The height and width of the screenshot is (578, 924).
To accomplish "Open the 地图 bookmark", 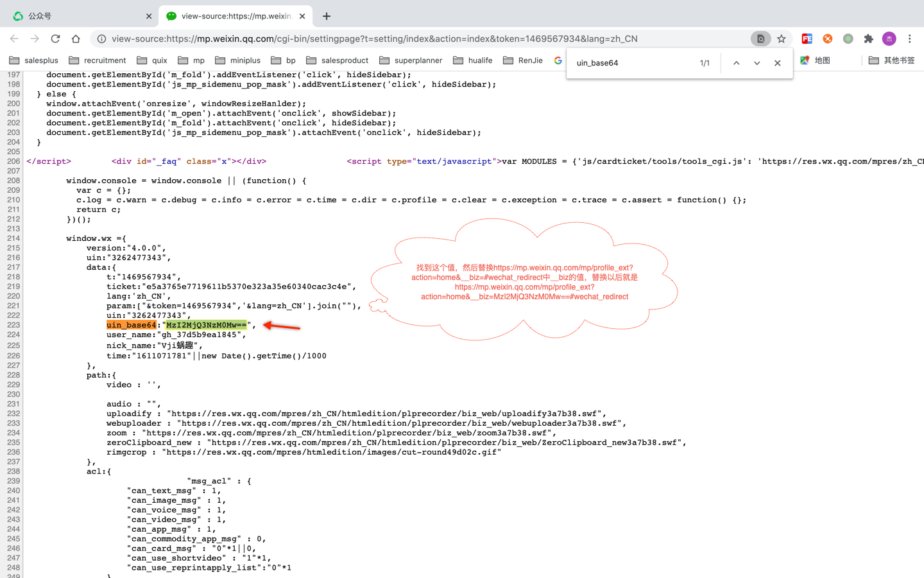I will pos(815,60).
